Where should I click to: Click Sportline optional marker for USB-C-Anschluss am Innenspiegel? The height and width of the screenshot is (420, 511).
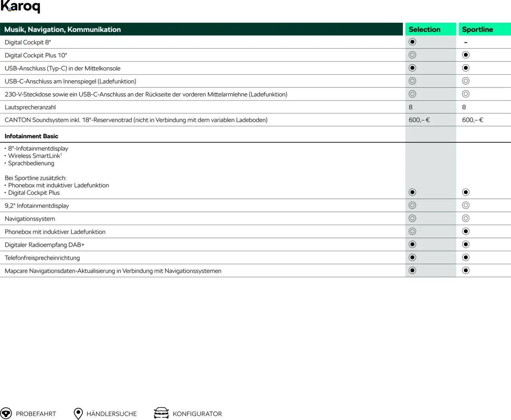coord(465,81)
